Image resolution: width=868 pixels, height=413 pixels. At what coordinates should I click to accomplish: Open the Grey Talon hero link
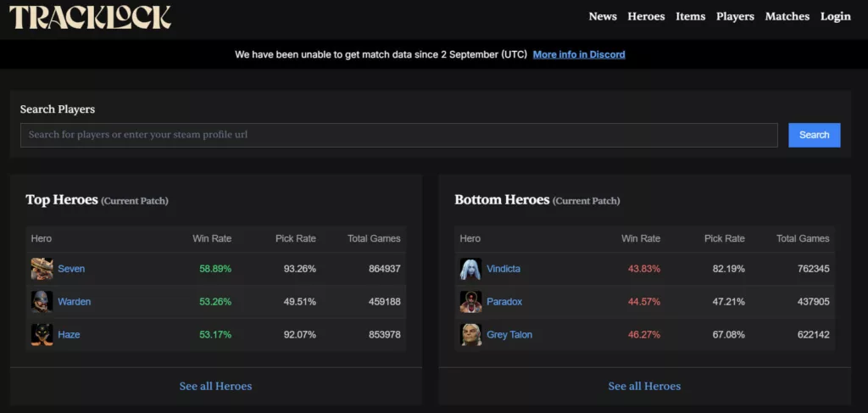(x=509, y=335)
